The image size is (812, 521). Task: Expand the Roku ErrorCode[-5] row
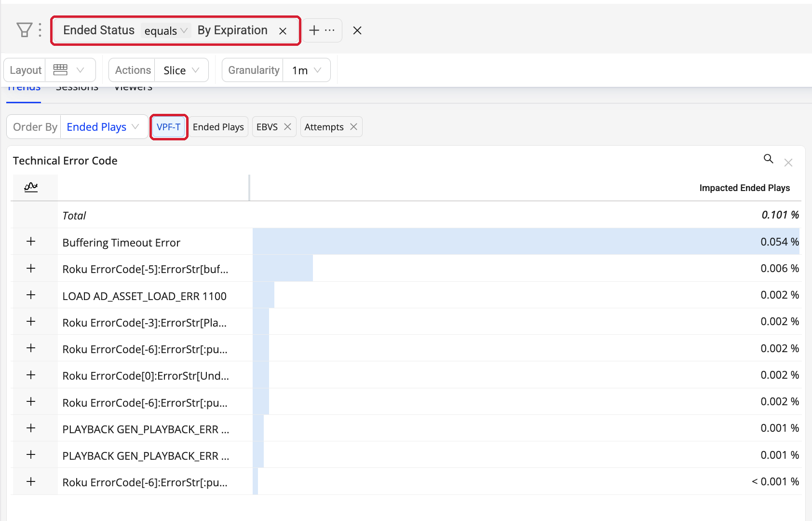coord(31,268)
